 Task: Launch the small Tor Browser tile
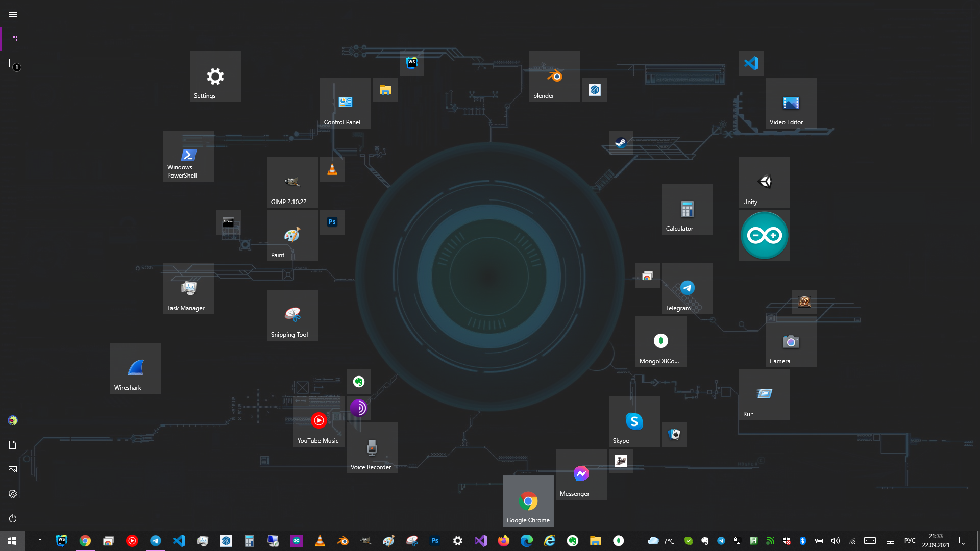point(358,408)
